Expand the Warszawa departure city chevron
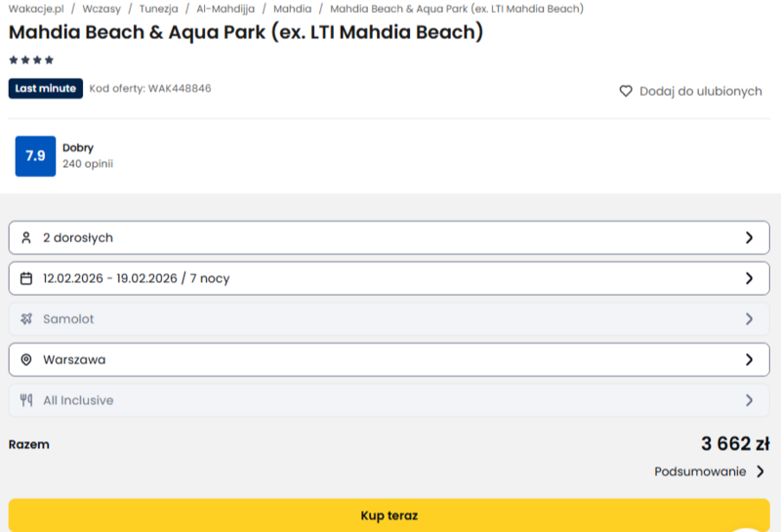This screenshot has height=532, width=781. (749, 359)
